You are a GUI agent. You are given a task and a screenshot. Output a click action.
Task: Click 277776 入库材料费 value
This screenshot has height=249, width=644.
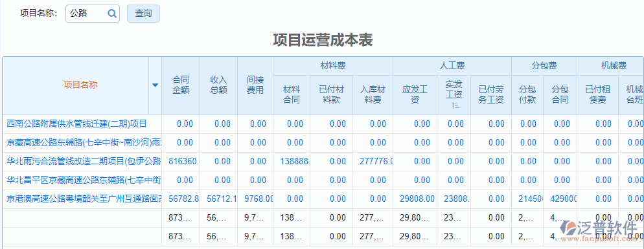point(376,162)
